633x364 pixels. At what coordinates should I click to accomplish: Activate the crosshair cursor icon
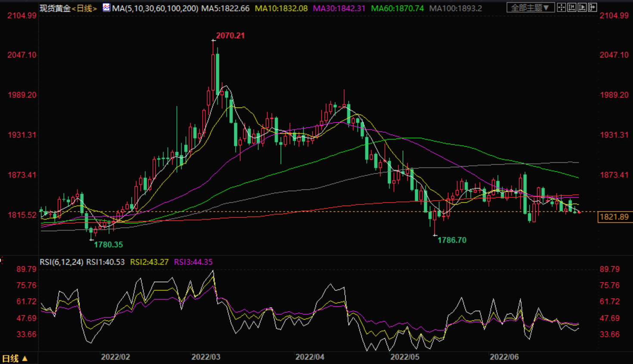(x=562, y=7)
